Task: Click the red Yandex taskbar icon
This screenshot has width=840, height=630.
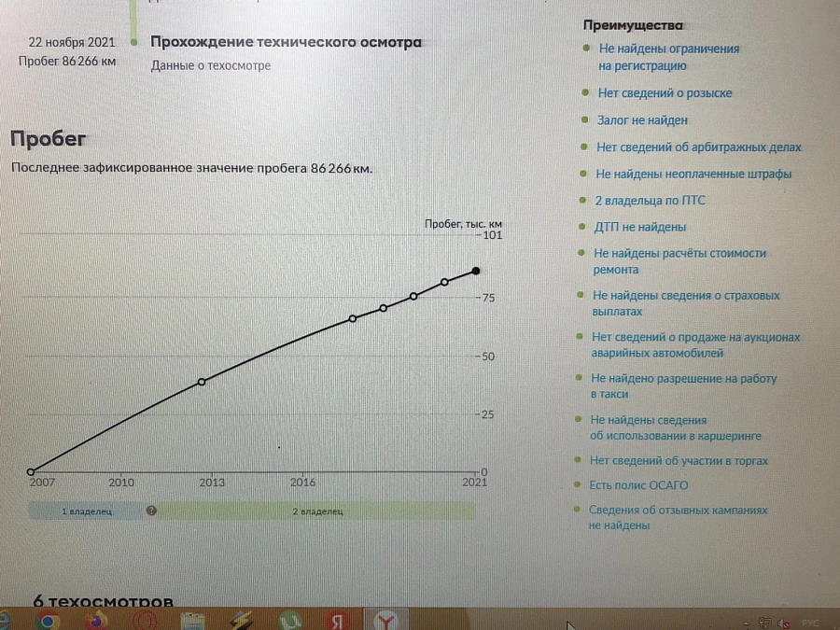Action: tap(339, 622)
